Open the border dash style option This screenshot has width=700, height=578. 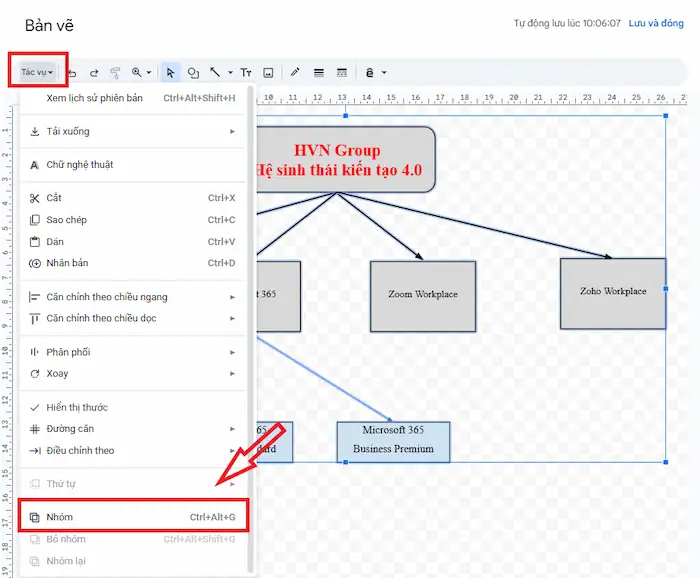click(x=342, y=73)
